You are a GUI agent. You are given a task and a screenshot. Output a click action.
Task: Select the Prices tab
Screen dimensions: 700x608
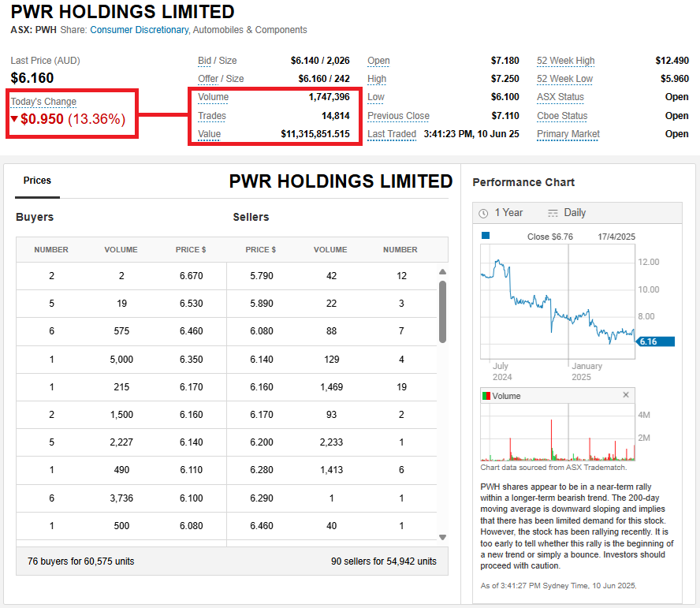tap(37, 181)
